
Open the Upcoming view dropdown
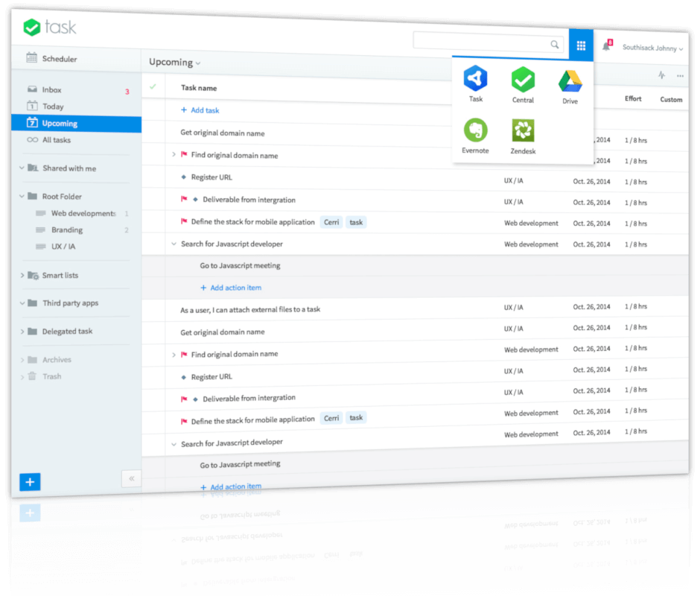174,62
